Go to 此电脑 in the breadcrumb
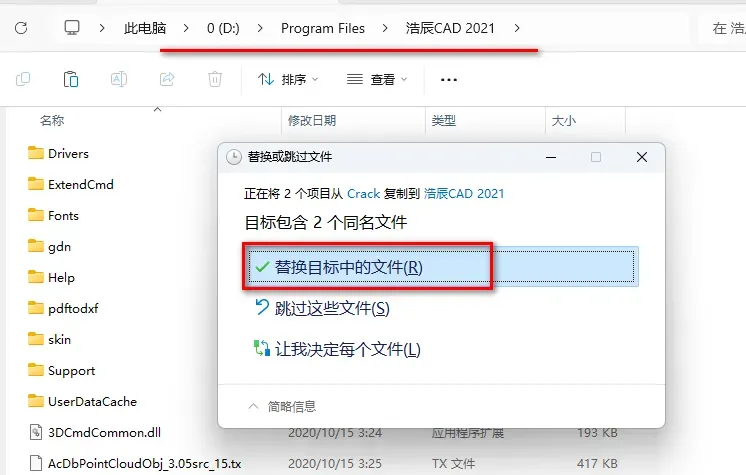This screenshot has height=475, width=746. pyautogui.click(x=145, y=29)
